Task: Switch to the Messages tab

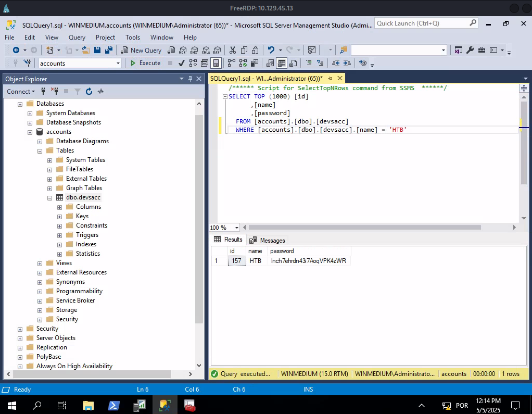Action: 268,240
